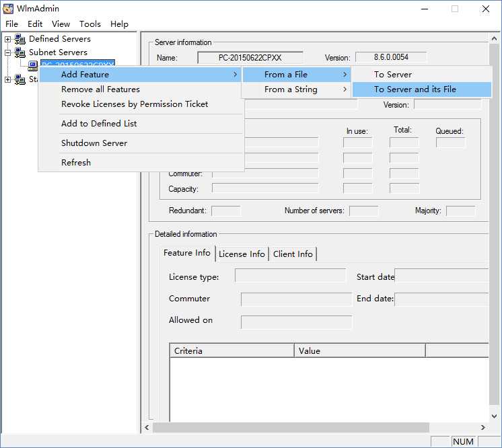This screenshot has height=448, width=502.
Task: Click the third root node network icon
Action: click(20, 79)
